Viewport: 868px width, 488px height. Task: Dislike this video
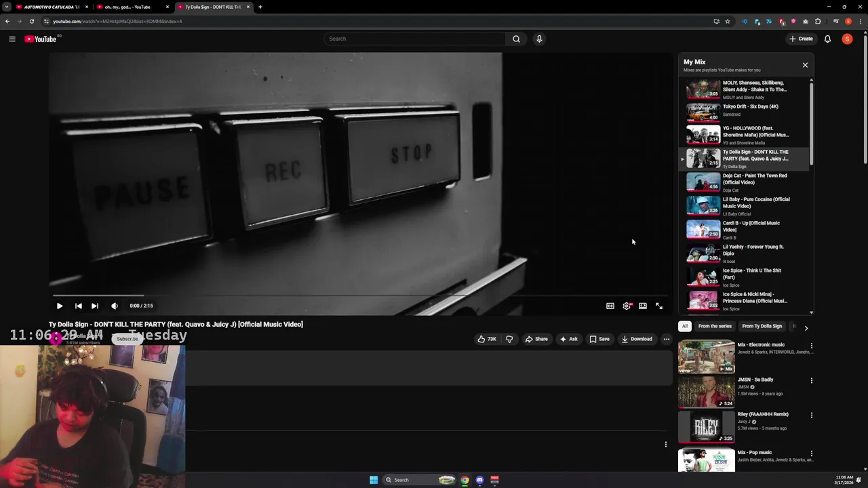509,339
